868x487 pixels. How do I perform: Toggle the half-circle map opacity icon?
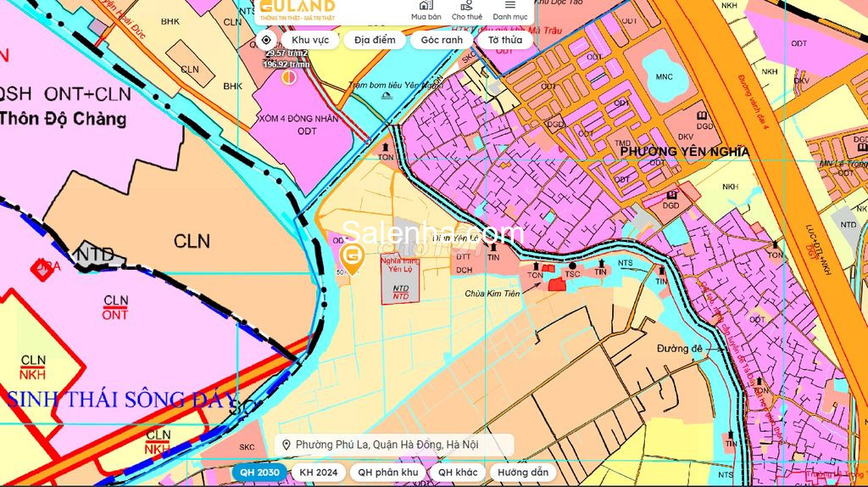[x=289, y=78]
